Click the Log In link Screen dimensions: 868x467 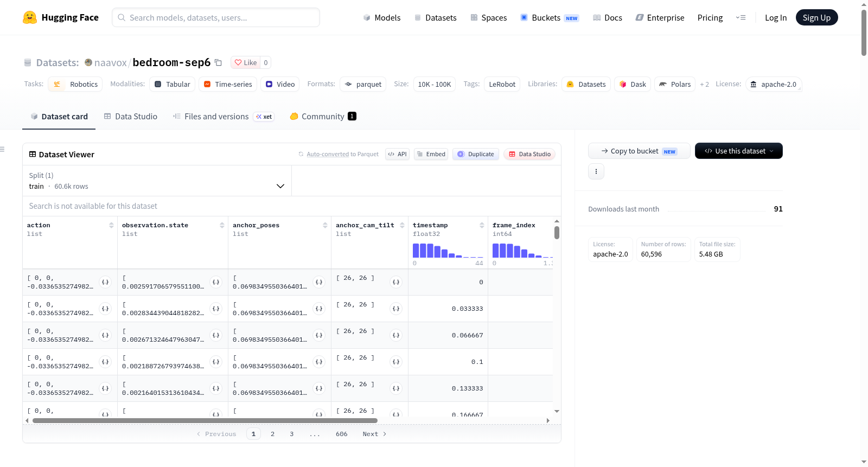click(776, 17)
